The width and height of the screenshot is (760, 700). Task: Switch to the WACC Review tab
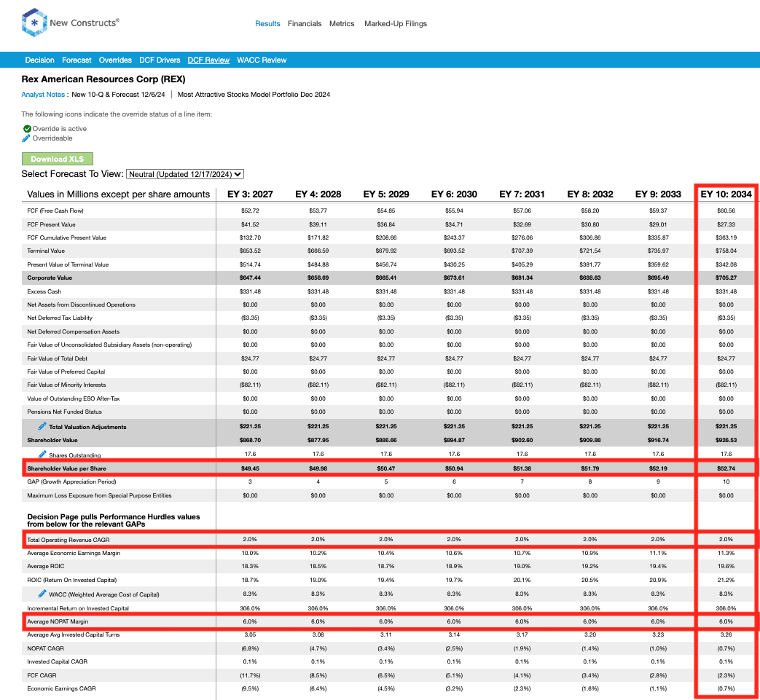[262, 60]
